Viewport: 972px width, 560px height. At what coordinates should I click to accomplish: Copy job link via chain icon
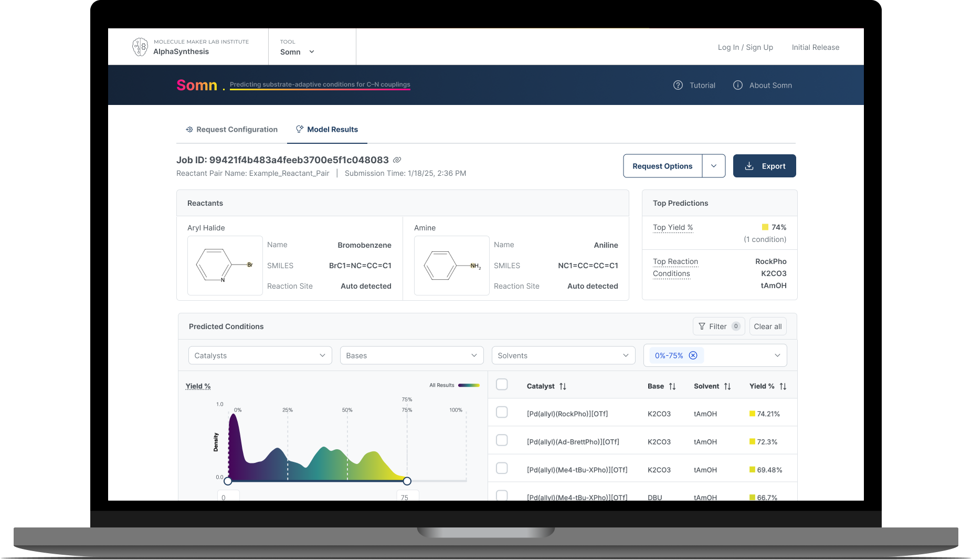point(397,160)
